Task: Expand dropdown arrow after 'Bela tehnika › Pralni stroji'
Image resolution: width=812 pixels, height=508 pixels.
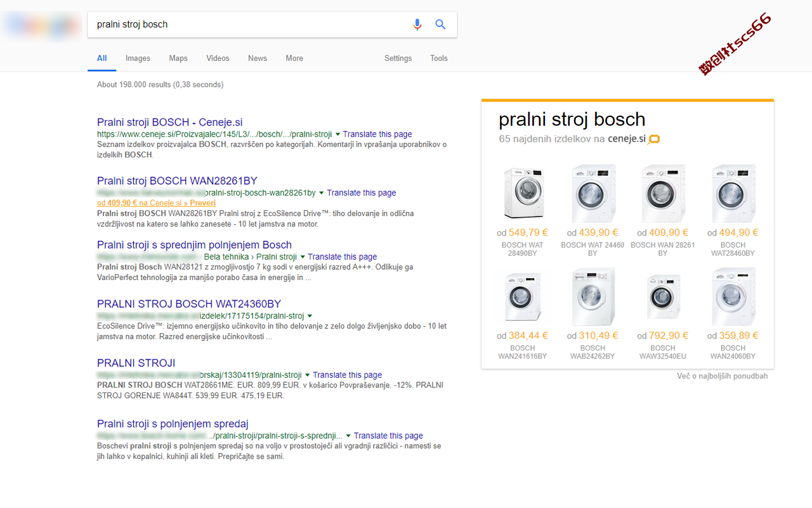Action: 303,257
